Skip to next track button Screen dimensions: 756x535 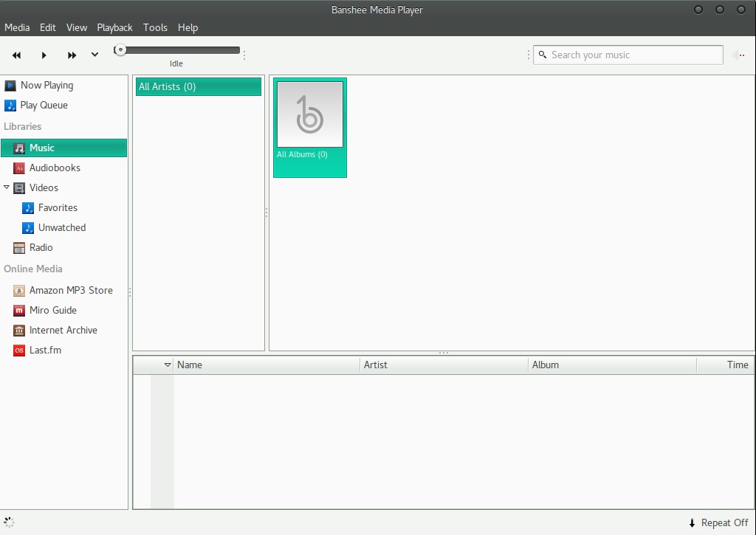coord(72,55)
